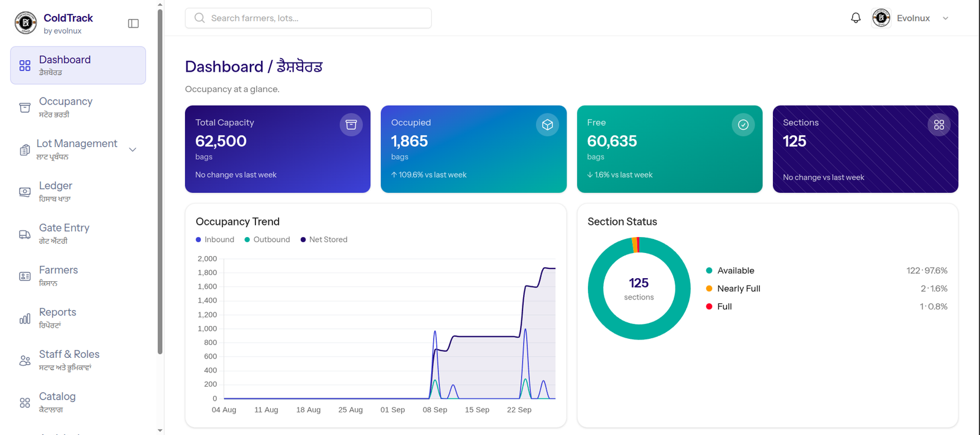Click the ColdTrack logo in the sidebar
The height and width of the screenshot is (435, 980).
(x=26, y=23)
